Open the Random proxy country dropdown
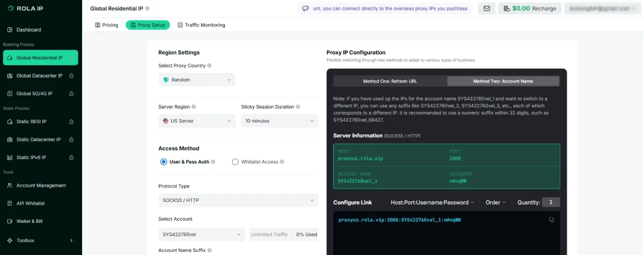Screen dimensions: 644x255 [197, 80]
